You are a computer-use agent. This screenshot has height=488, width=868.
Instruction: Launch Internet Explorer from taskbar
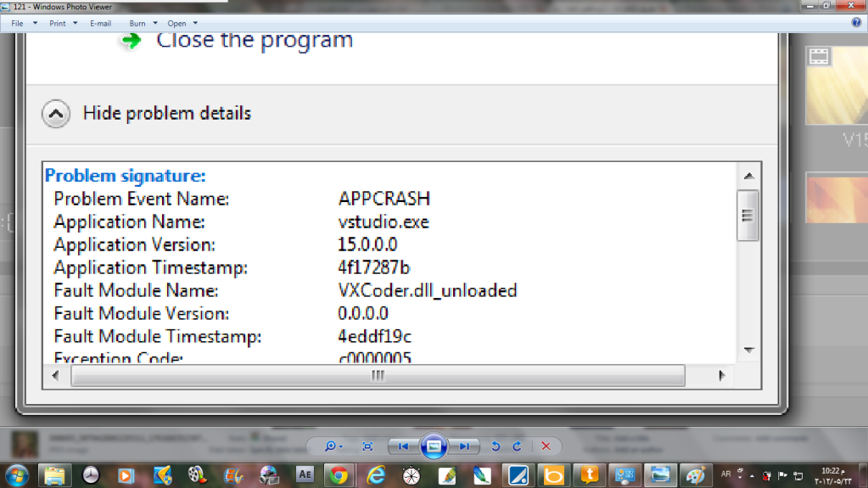tap(376, 476)
